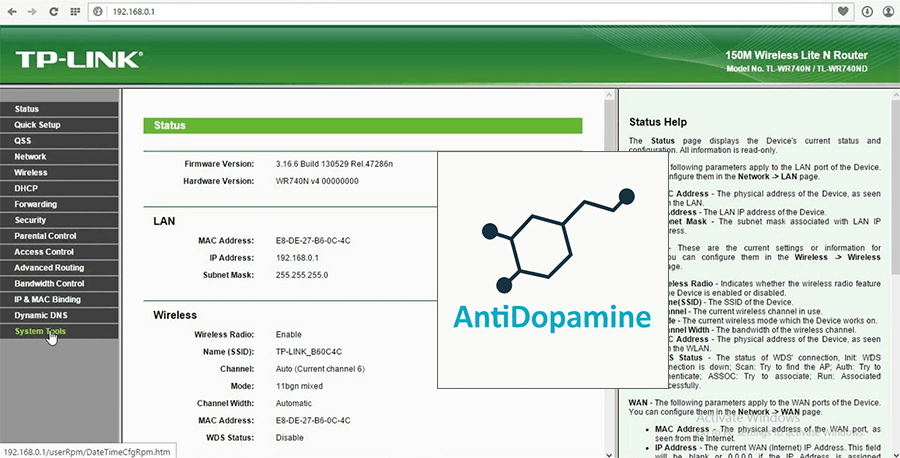Screen dimensions: 900x458
Task: Select Parental Control in sidebar
Action: 59,236
